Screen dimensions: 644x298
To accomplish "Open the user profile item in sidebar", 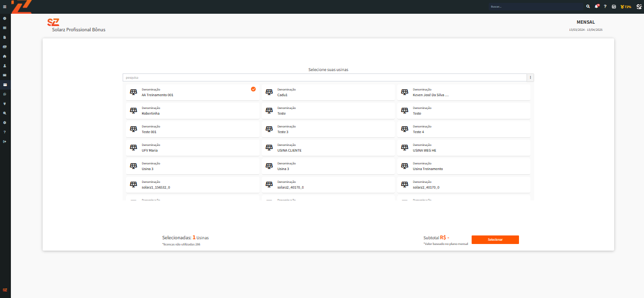I will pos(5,65).
